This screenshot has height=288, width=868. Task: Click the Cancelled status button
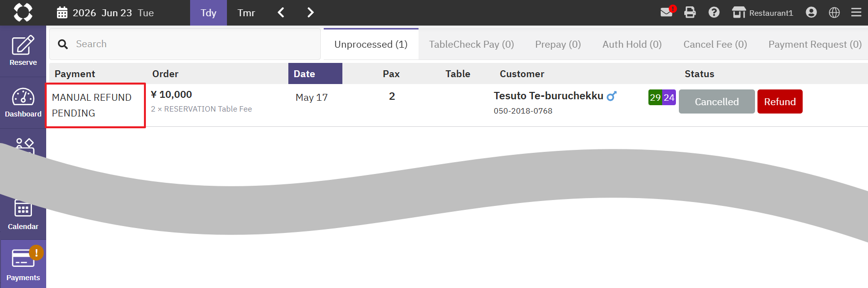point(717,102)
